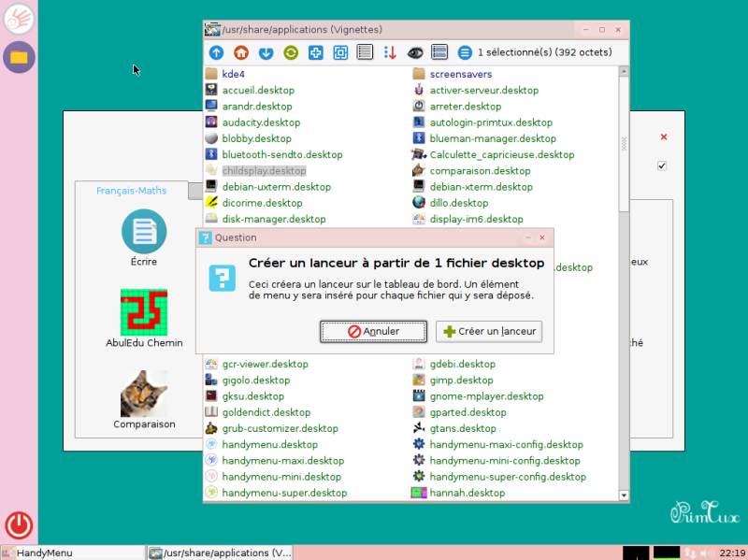This screenshot has height=560, width=748.
Task: Select dillo.desktop file
Action: click(x=459, y=203)
